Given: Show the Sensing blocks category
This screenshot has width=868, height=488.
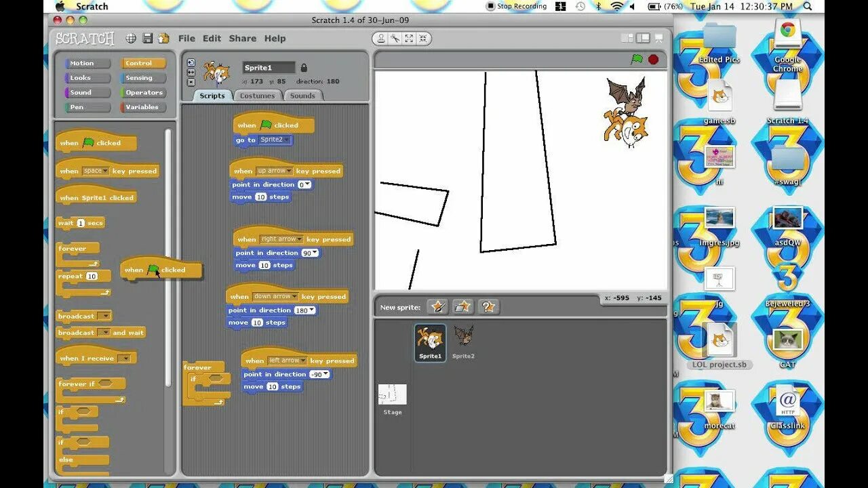Looking at the screenshot, I should [144, 78].
